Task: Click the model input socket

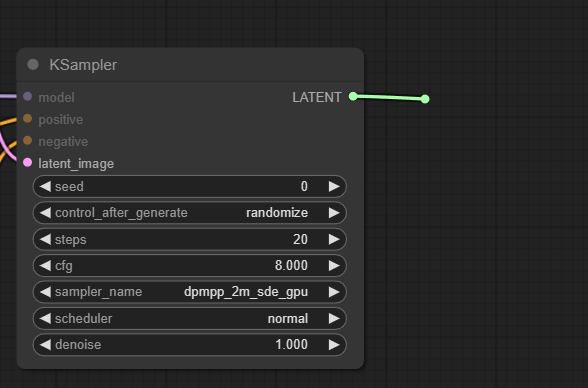Action: coord(27,96)
